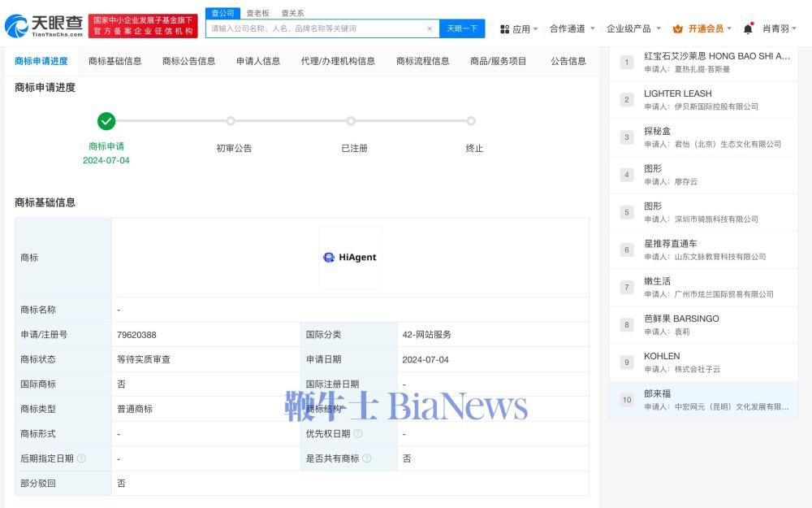
Task: Click the 天眼一下 search button
Action: (462, 28)
